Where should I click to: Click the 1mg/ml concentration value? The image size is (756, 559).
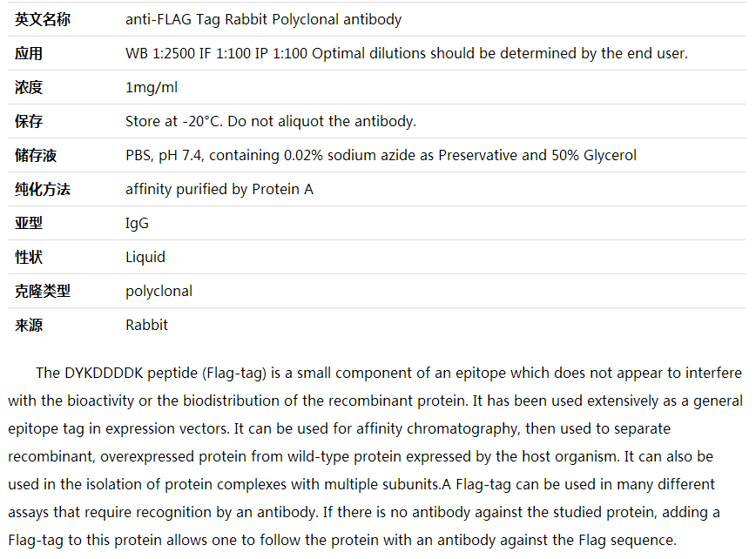pyautogui.click(x=152, y=88)
